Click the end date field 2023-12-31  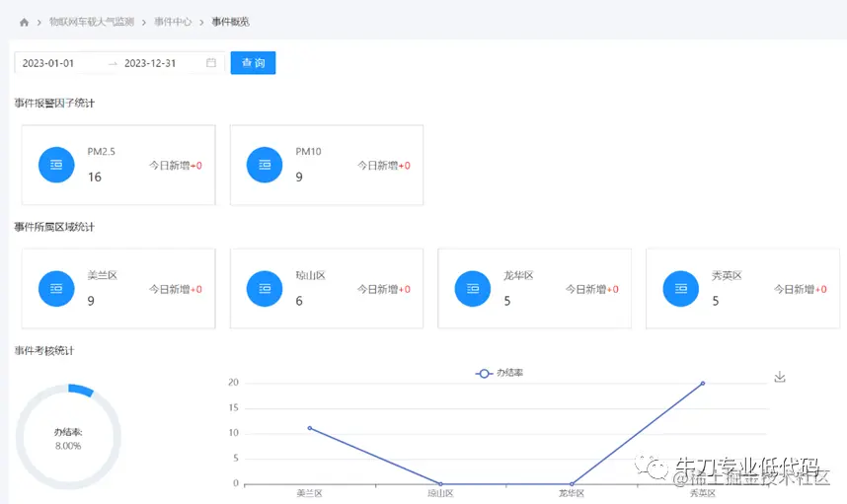tap(150, 63)
